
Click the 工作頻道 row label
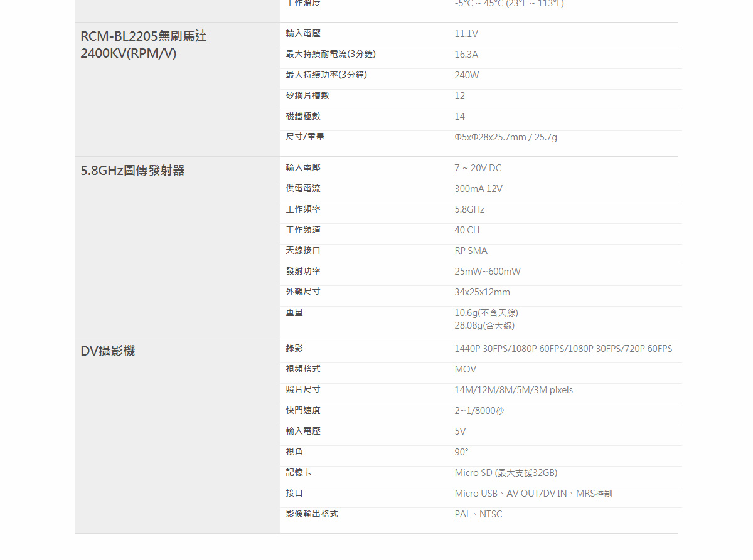(x=303, y=230)
